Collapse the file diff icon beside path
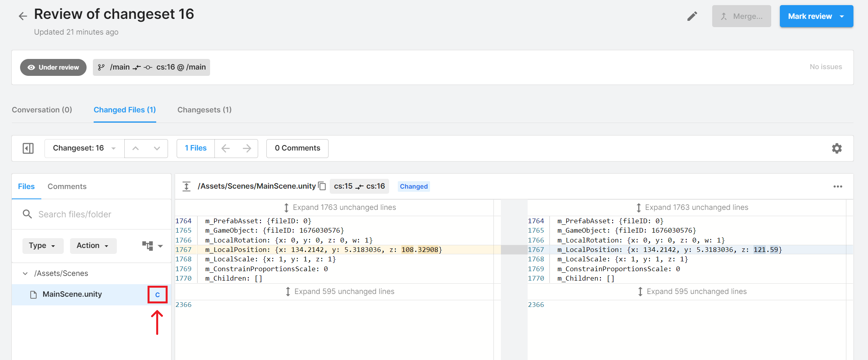The width and height of the screenshot is (868, 360). 187,186
